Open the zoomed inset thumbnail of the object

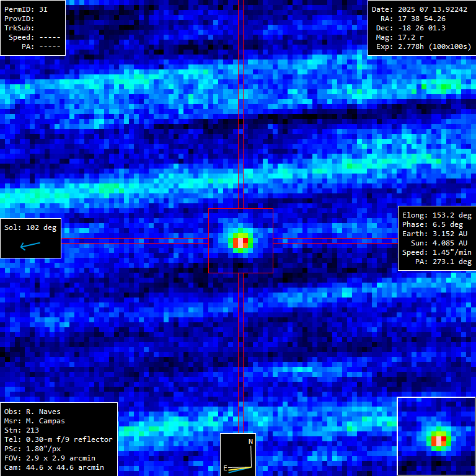point(436,436)
